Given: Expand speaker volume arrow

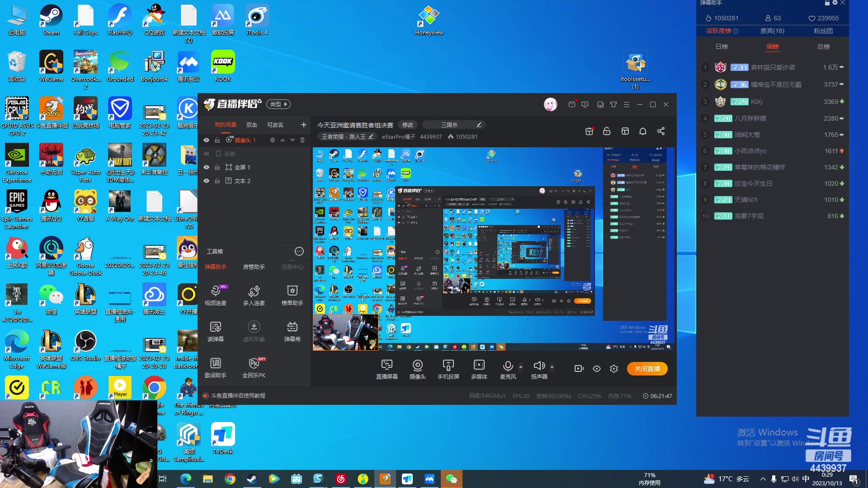Looking at the screenshot, I should coord(552,367).
